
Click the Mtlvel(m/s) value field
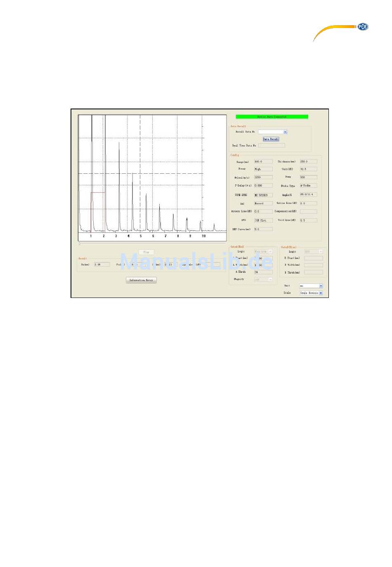[263, 177]
